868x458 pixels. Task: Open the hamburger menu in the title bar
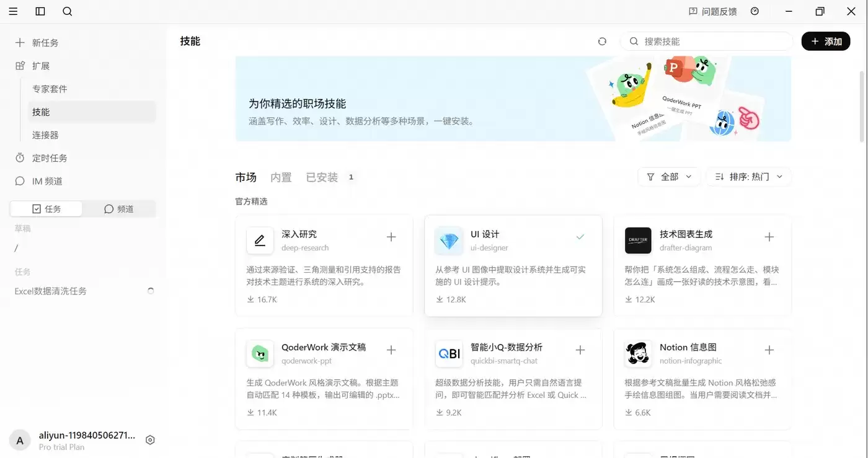tap(13, 11)
